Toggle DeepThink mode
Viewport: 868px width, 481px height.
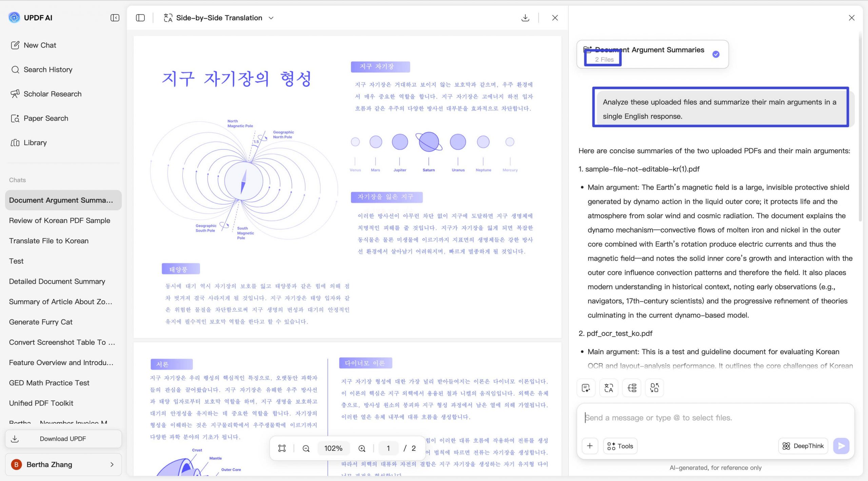tap(803, 446)
